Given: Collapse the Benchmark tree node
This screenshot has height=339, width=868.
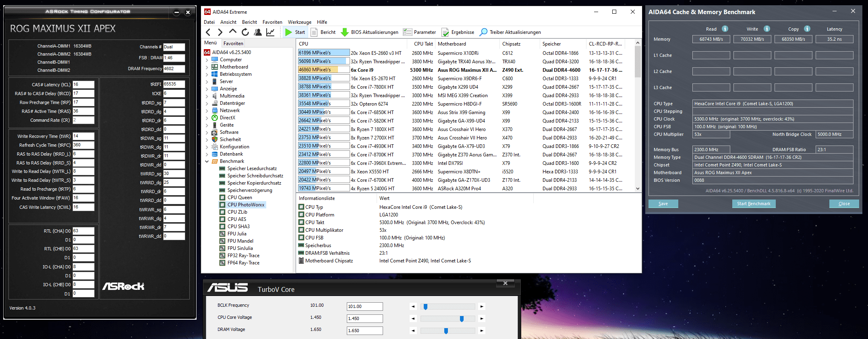Looking at the screenshot, I should 207,161.
